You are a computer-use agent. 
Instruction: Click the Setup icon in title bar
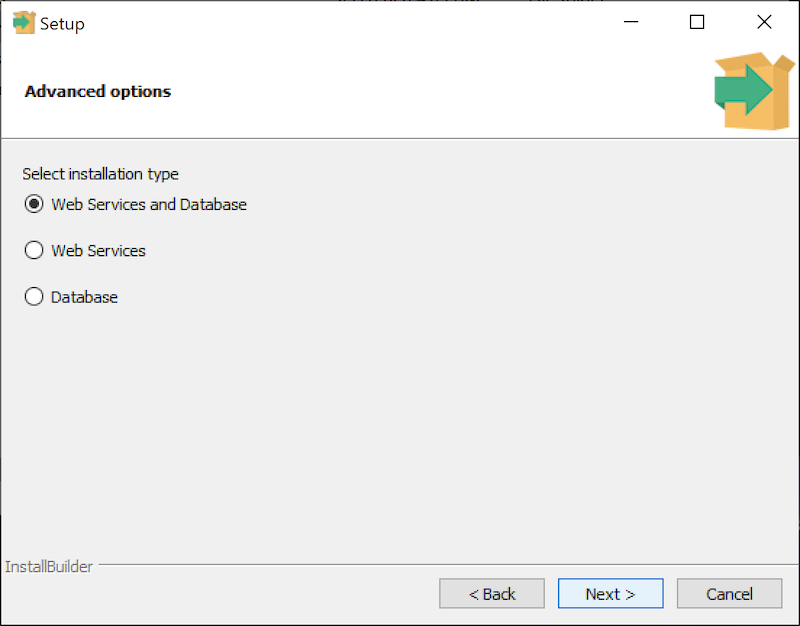tap(23, 23)
